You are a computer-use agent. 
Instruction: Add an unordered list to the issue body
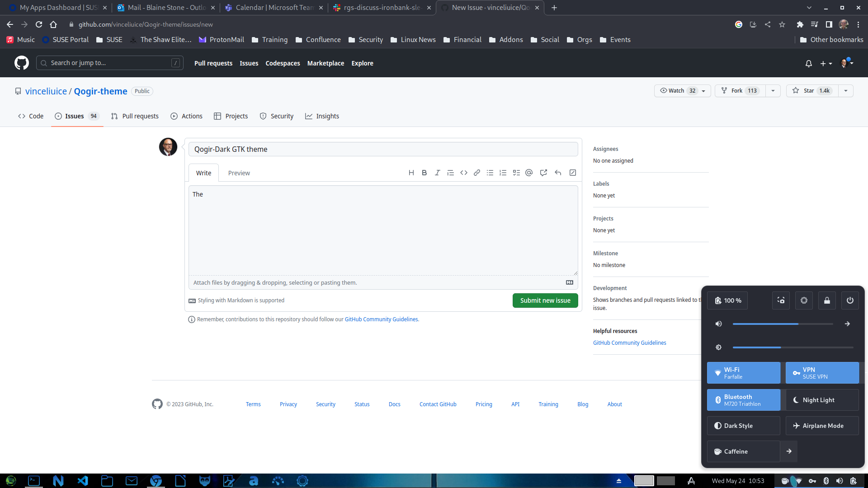[x=490, y=172]
